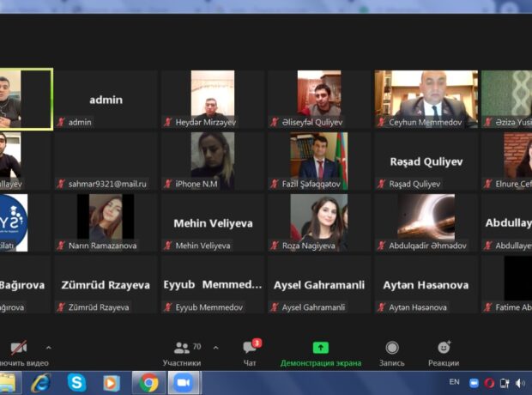Expand the video options arrow beside the camera

pos(48,348)
